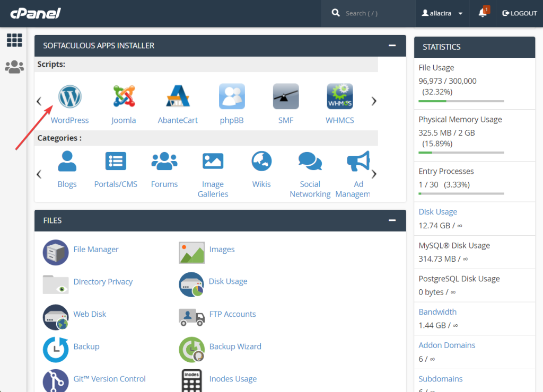Show next categories with right arrow

[374, 174]
